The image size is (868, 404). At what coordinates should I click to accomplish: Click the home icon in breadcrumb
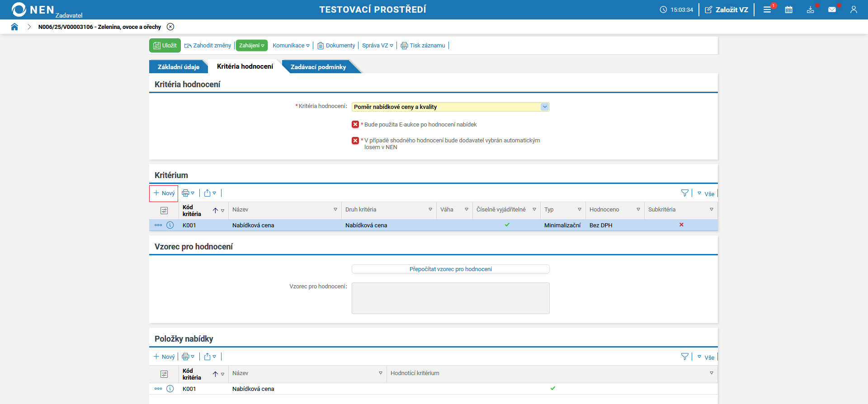(14, 27)
